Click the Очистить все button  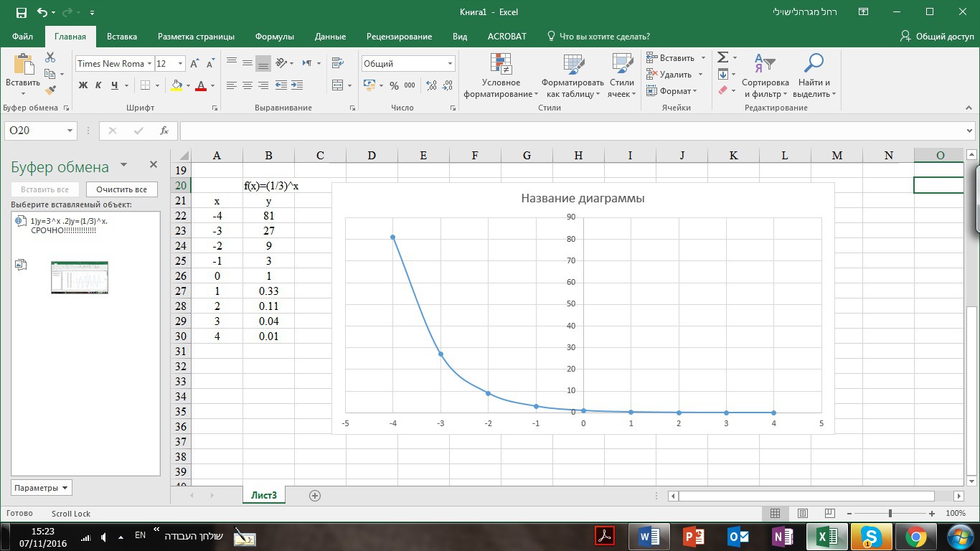[121, 189]
